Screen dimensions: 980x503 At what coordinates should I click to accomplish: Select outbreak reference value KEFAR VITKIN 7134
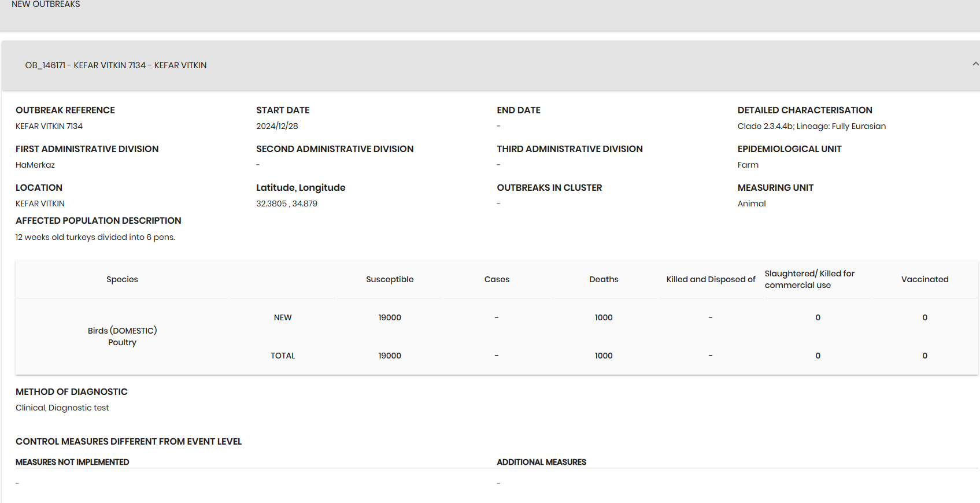(x=49, y=126)
